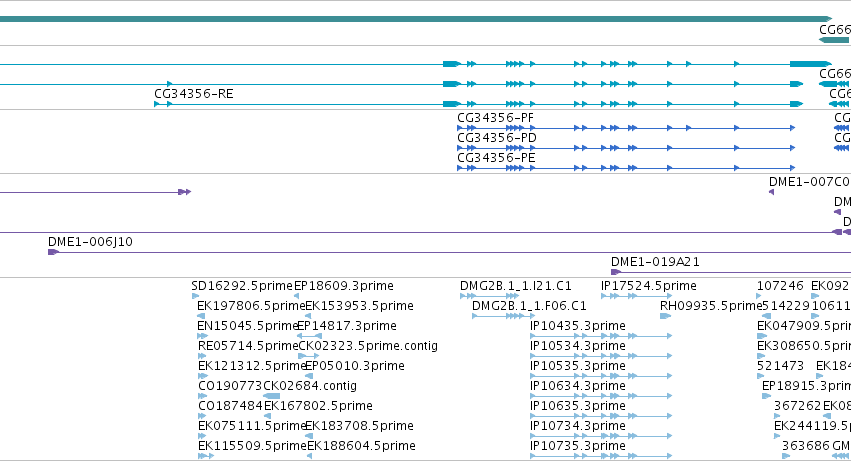Select the EK121312.5prime label
Image resolution: width=851 pixels, height=461 pixels.
click(252, 367)
